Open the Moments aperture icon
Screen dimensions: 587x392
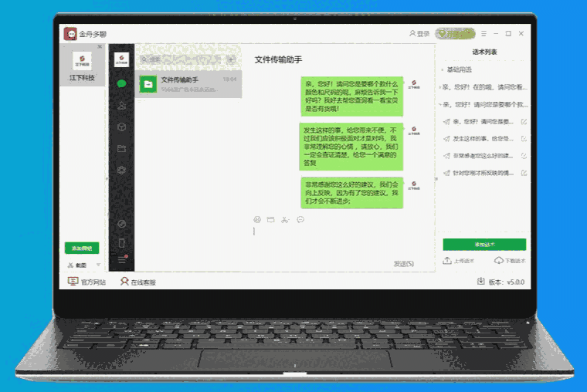(x=121, y=171)
